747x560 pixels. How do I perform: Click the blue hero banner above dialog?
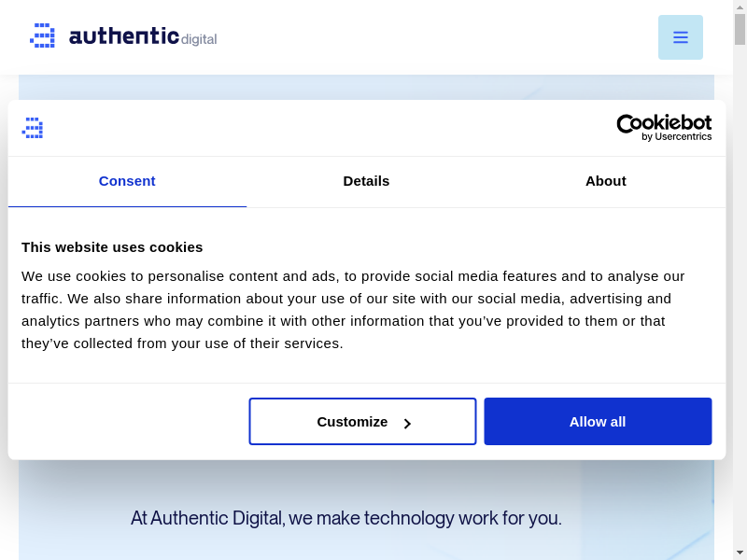(x=280, y=87)
